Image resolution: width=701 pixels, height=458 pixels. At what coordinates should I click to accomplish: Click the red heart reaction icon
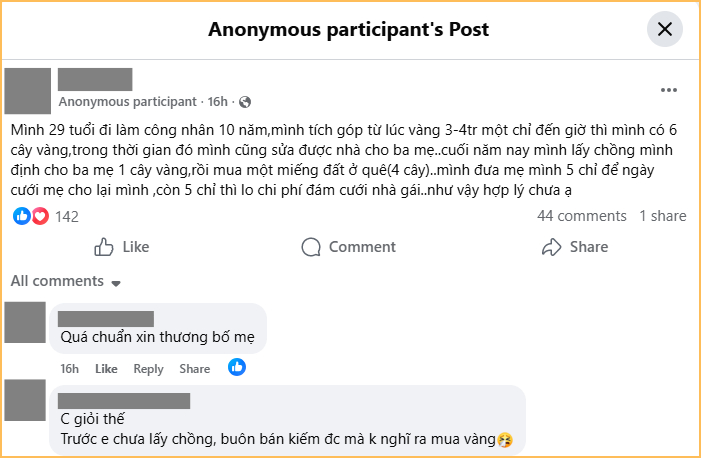point(40,216)
